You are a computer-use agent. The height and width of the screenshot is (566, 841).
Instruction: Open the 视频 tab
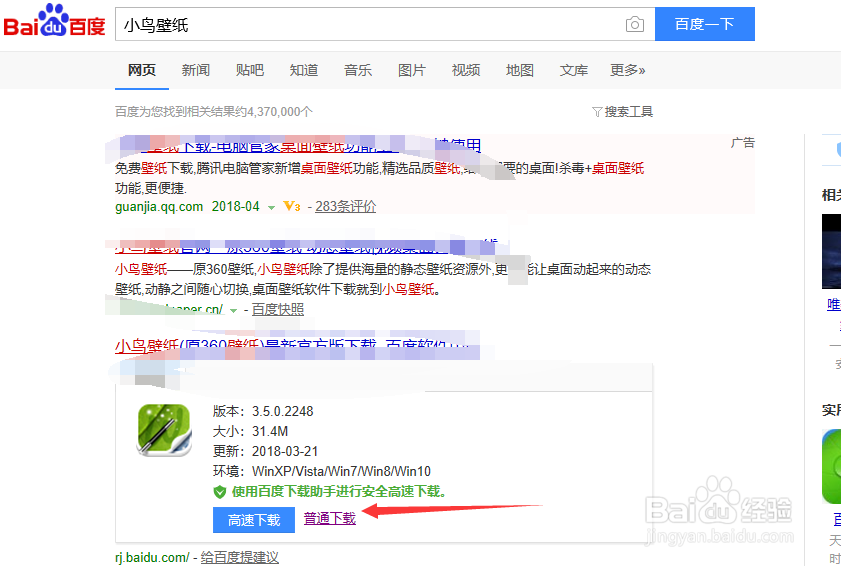[x=466, y=70]
